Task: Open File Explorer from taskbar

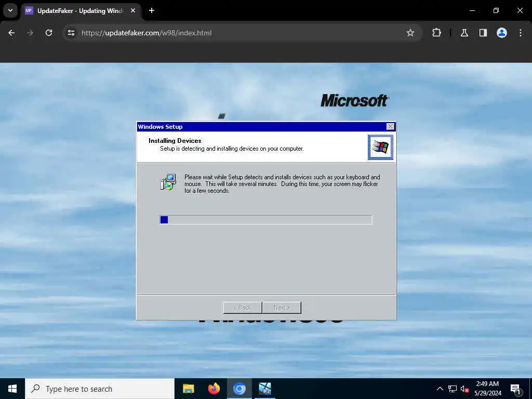Action: (188, 389)
